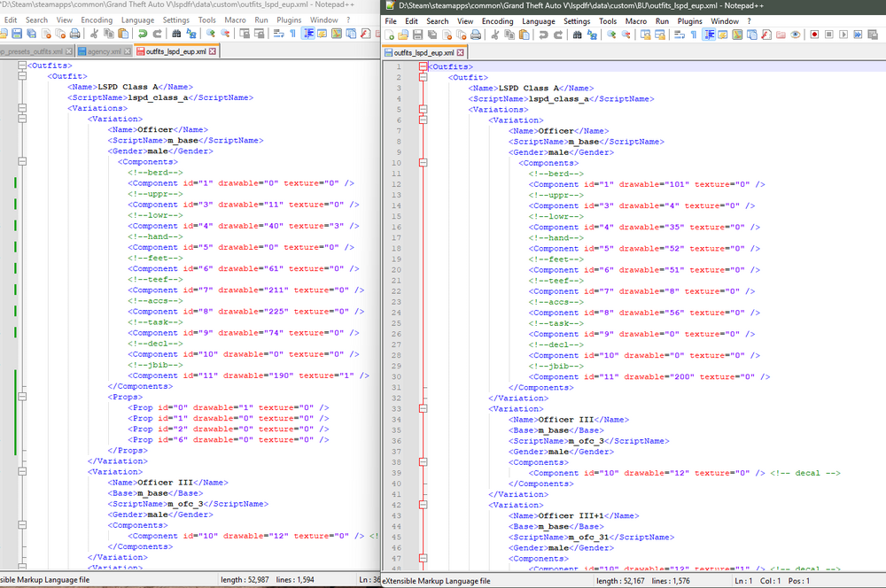
Task: Open Macro menu in left window
Action: [235, 19]
